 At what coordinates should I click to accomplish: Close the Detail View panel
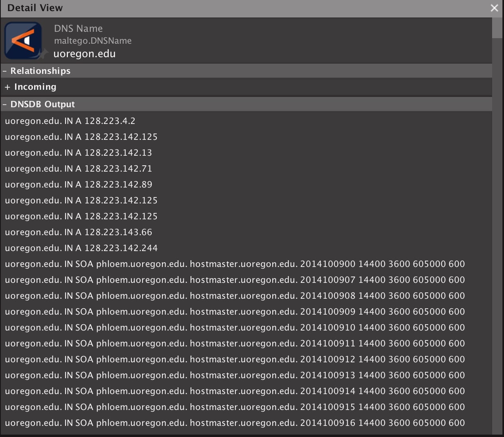pyautogui.click(x=494, y=8)
